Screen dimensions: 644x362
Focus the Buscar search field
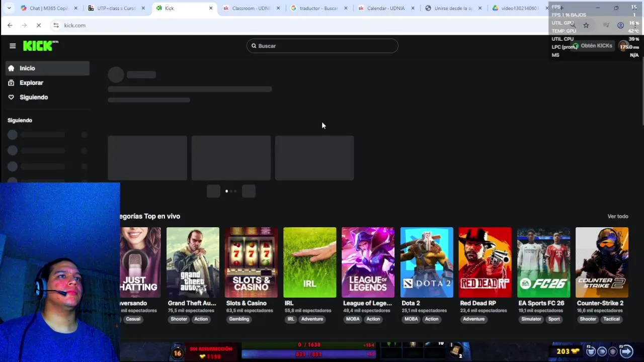[x=322, y=46]
